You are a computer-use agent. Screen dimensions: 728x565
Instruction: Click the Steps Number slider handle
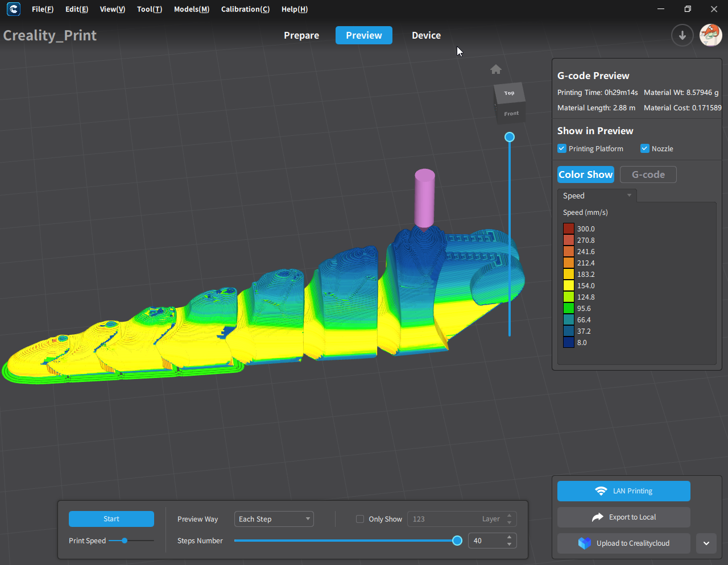click(x=457, y=541)
